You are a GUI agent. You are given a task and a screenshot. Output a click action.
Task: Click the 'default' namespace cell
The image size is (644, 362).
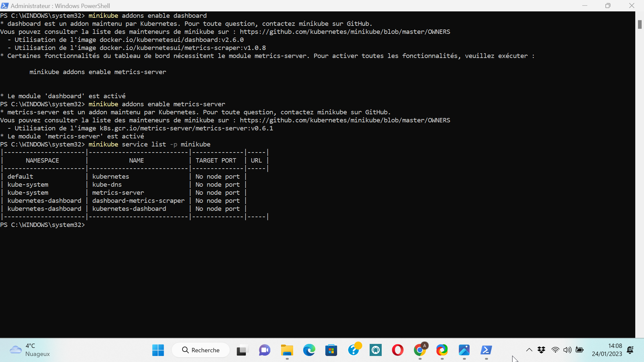pos(20,177)
